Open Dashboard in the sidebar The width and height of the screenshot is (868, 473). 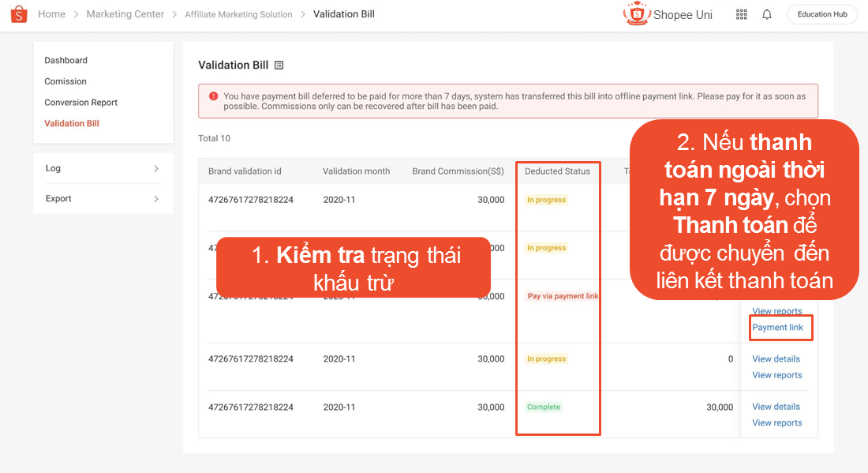click(x=65, y=61)
